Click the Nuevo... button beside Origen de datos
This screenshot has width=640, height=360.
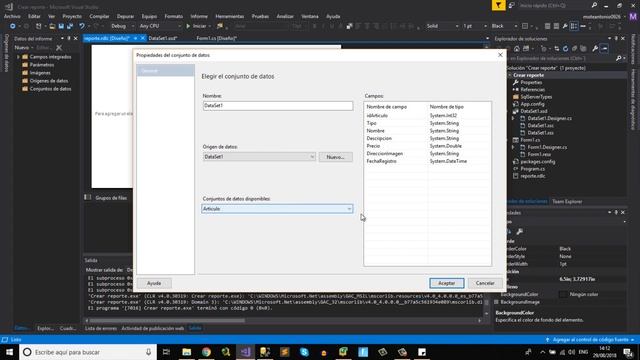[x=336, y=157]
